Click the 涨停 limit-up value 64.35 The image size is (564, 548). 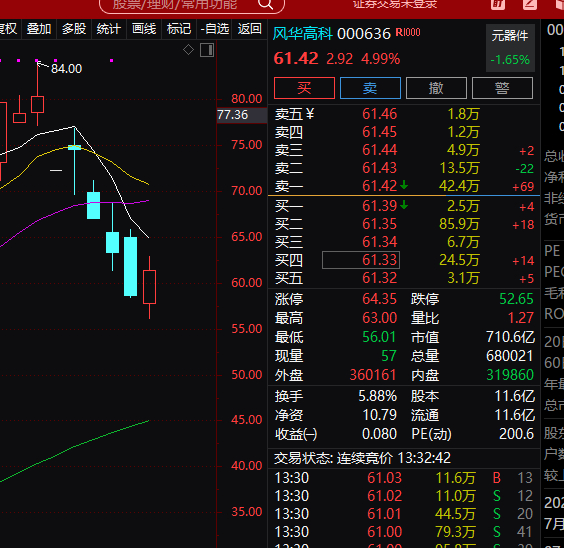click(379, 299)
